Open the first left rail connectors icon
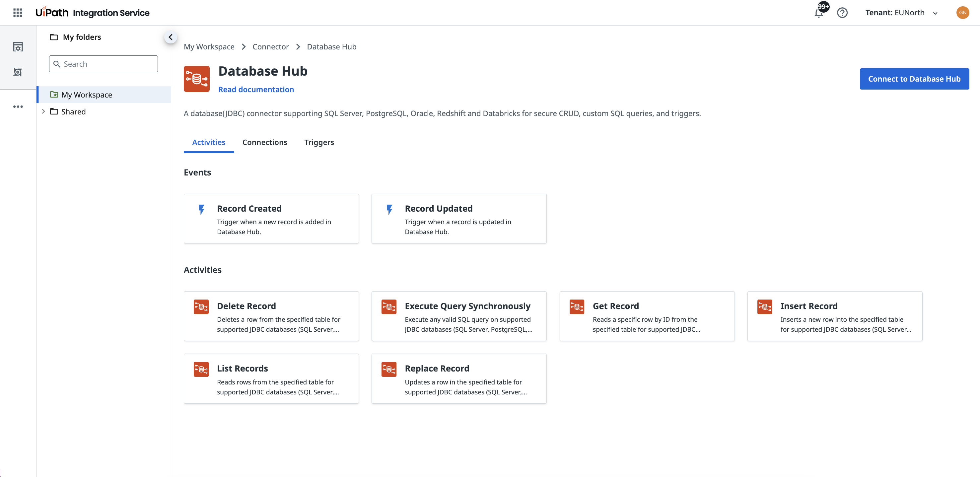 point(18,47)
